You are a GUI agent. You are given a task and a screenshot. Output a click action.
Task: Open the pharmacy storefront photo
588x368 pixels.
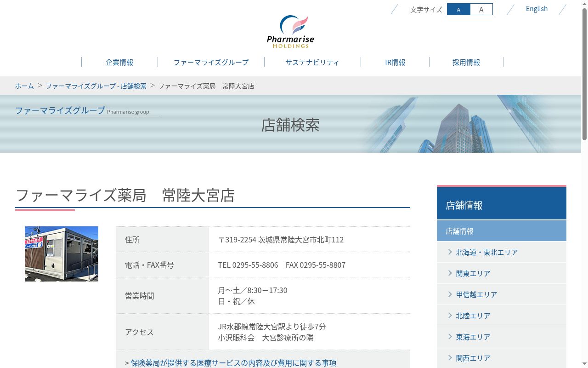[62, 254]
